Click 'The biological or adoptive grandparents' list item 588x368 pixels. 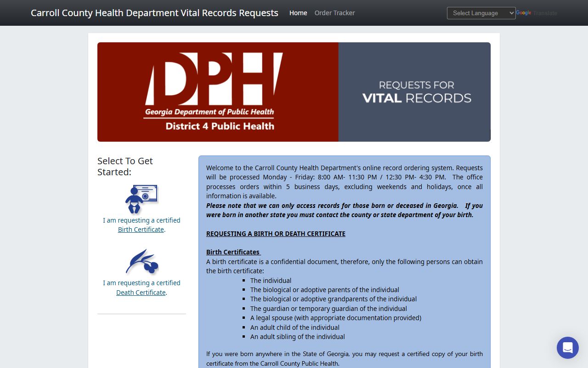click(x=334, y=299)
